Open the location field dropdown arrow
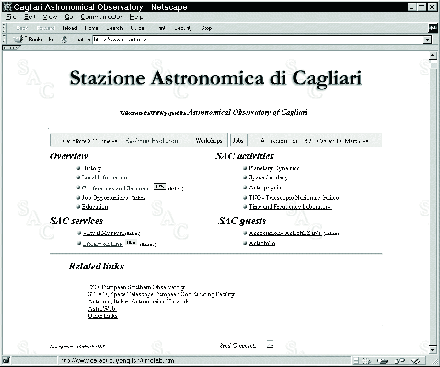440x367 pixels. tap(427, 40)
